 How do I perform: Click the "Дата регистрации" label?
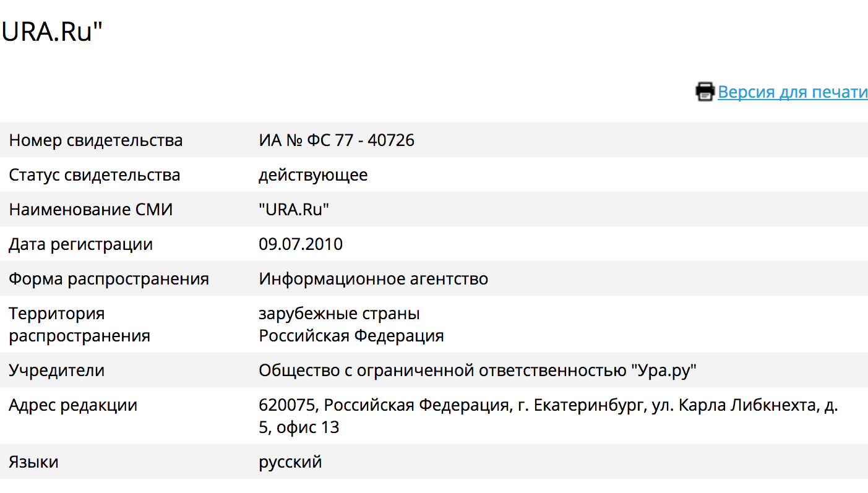[81, 244]
